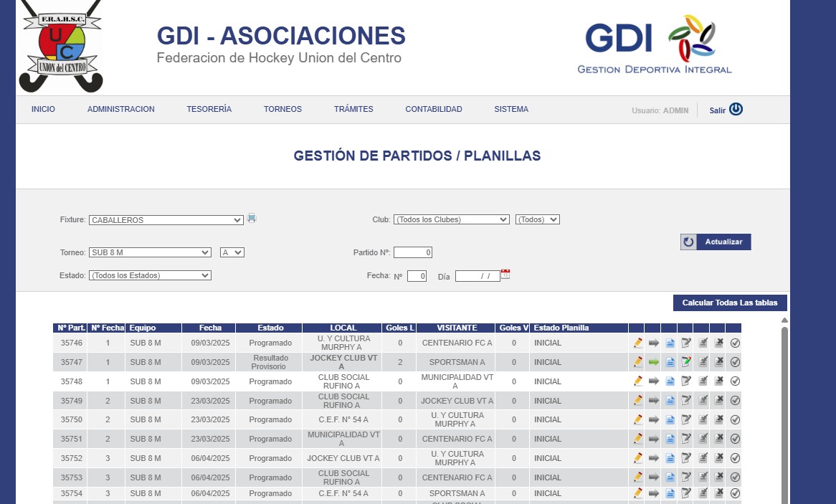
Task: Expand the Fixture dropdown showing CABALLEROS
Action: coord(166,220)
